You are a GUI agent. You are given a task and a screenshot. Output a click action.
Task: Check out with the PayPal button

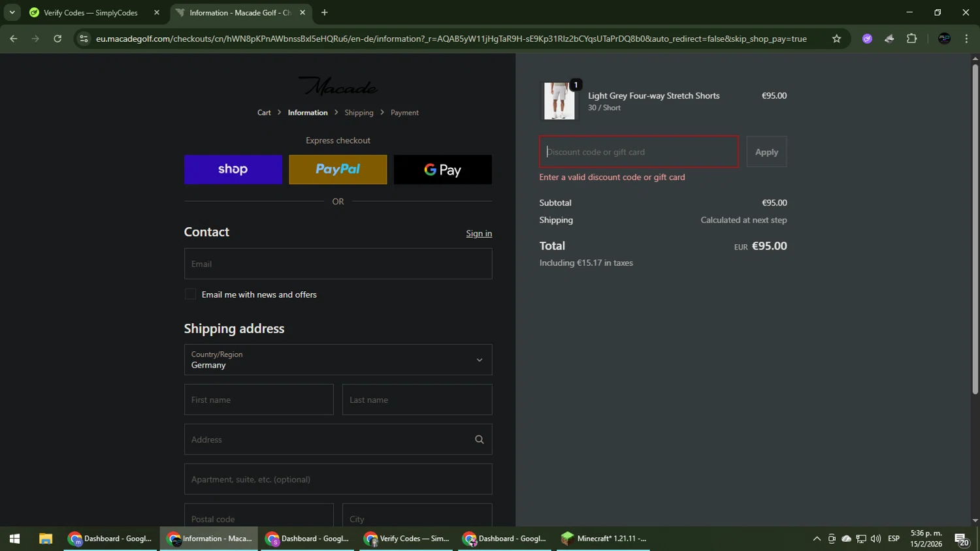tap(338, 169)
